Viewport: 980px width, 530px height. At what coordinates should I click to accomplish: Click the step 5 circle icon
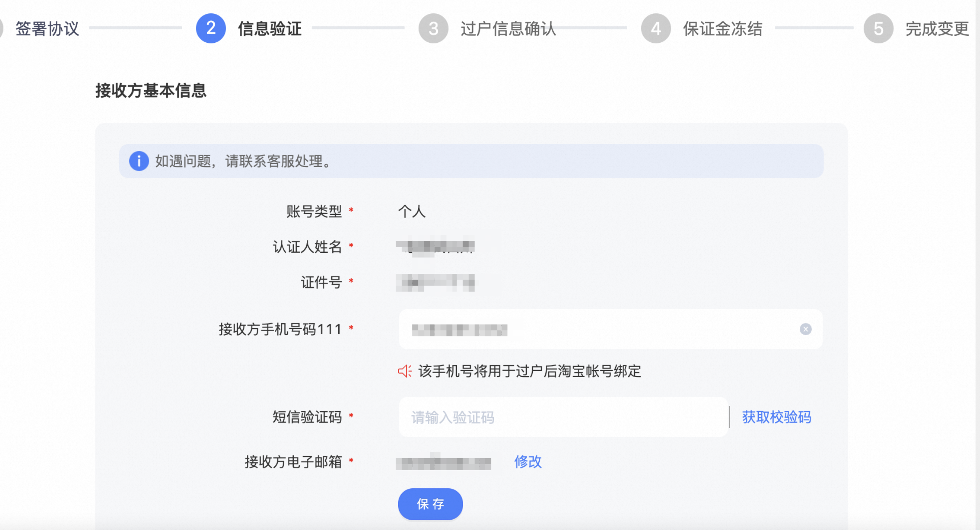[879, 28]
